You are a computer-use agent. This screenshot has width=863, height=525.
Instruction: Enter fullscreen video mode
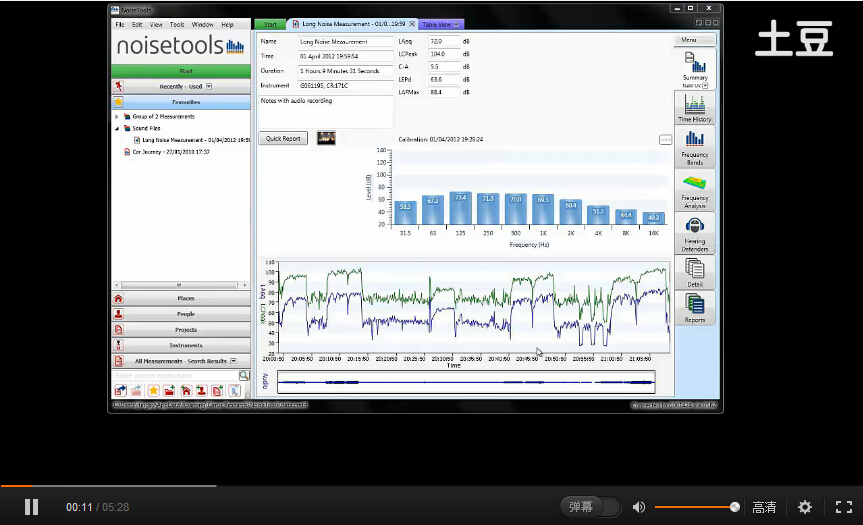click(x=844, y=507)
